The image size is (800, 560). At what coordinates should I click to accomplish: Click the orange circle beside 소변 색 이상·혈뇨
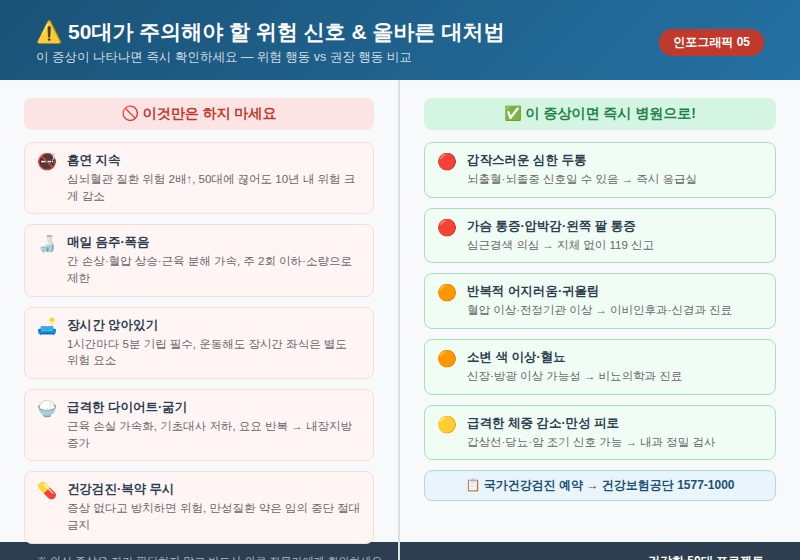coord(447,358)
